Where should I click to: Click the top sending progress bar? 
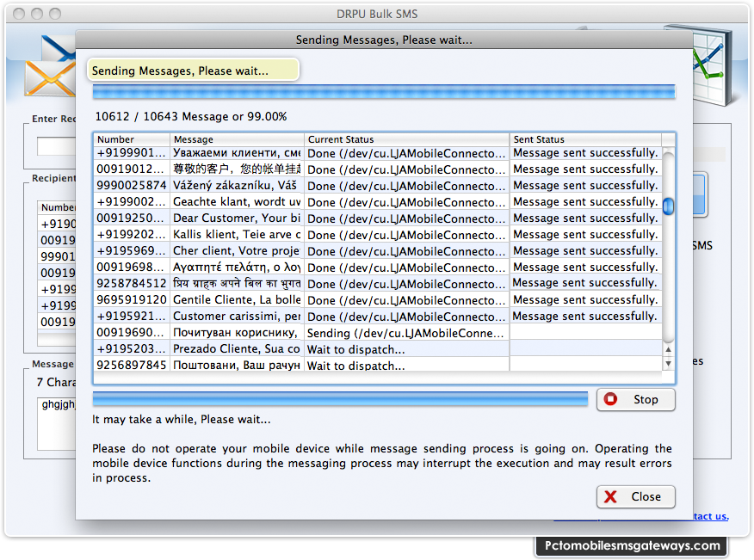[384, 92]
